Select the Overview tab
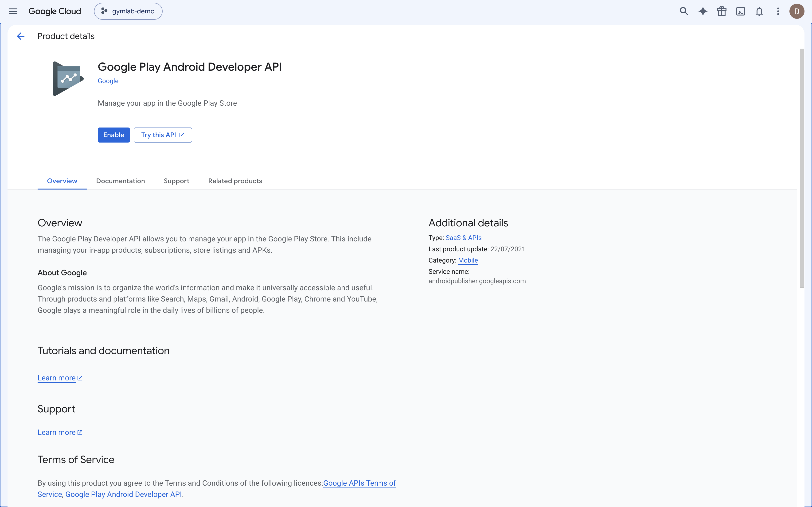 pyautogui.click(x=62, y=181)
